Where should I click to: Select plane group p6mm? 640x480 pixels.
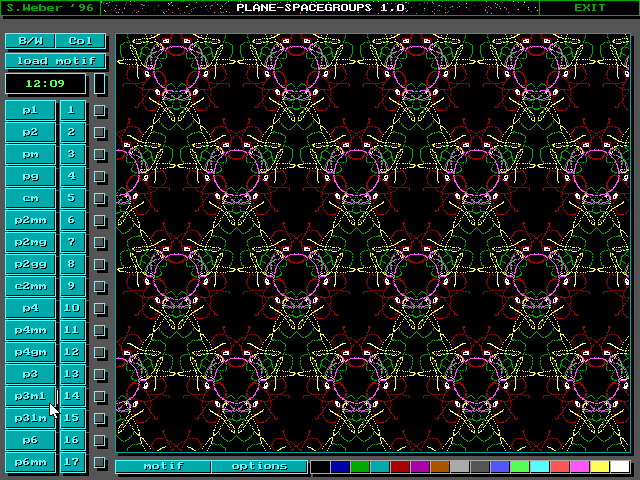coord(30,462)
